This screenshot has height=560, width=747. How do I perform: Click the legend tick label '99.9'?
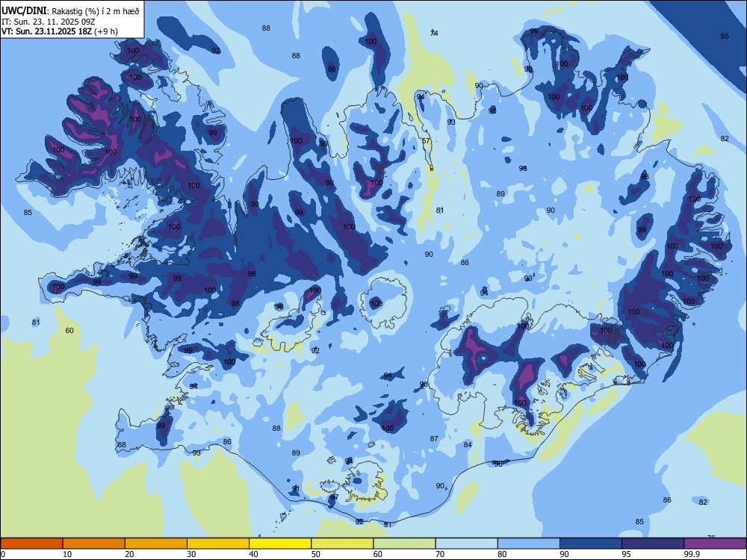point(692,554)
